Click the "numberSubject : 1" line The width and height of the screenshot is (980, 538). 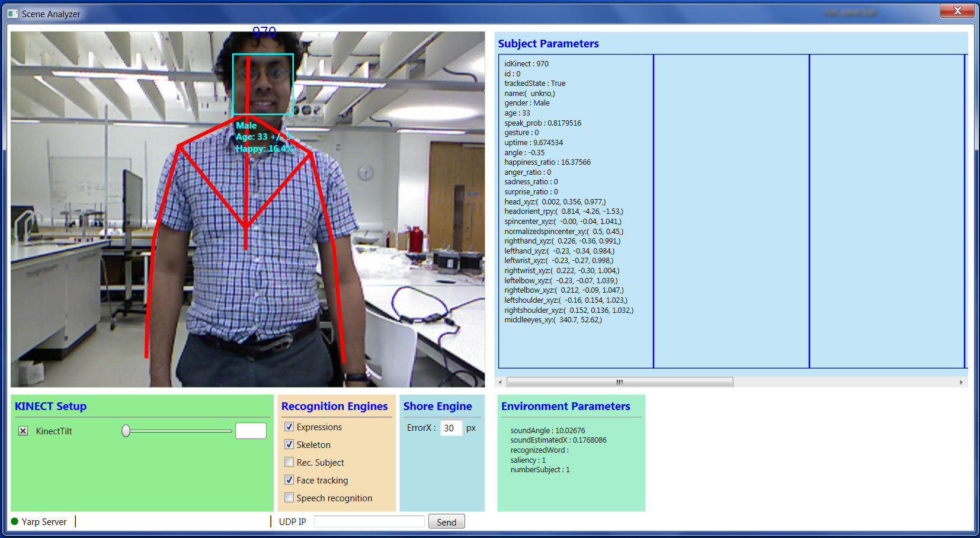click(540, 470)
